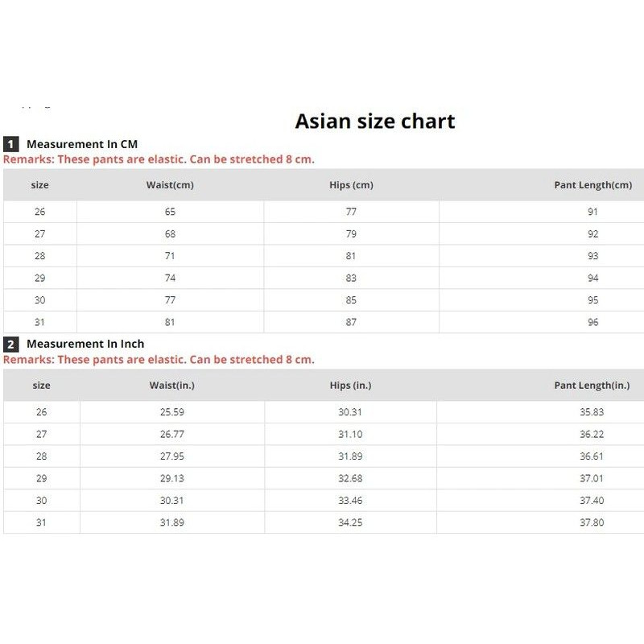This screenshot has width=644, height=644.
Task: Click the Asian size chart title
Action: pyautogui.click(x=375, y=122)
